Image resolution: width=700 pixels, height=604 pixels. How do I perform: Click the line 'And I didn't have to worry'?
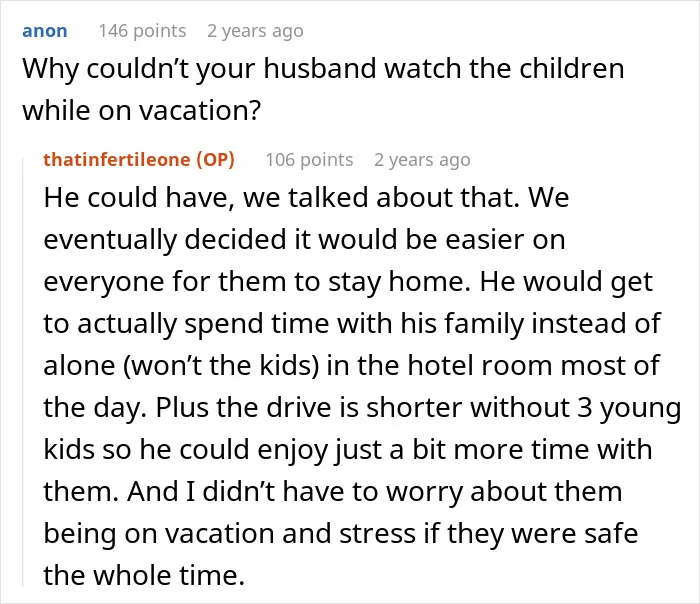pos(296,492)
